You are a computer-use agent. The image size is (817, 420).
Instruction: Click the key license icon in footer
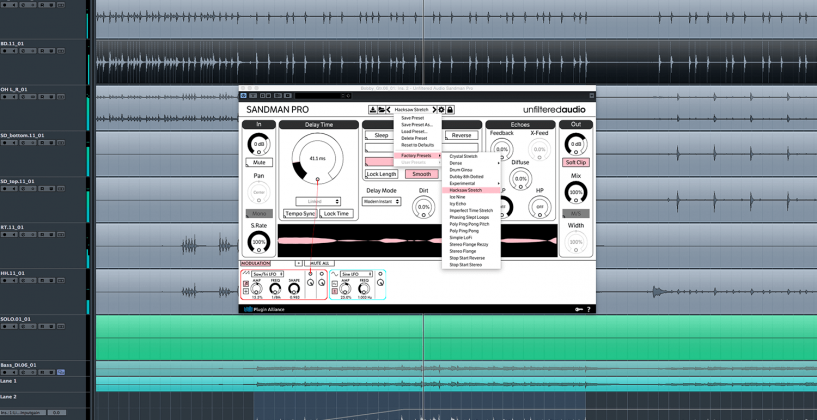coord(578,309)
